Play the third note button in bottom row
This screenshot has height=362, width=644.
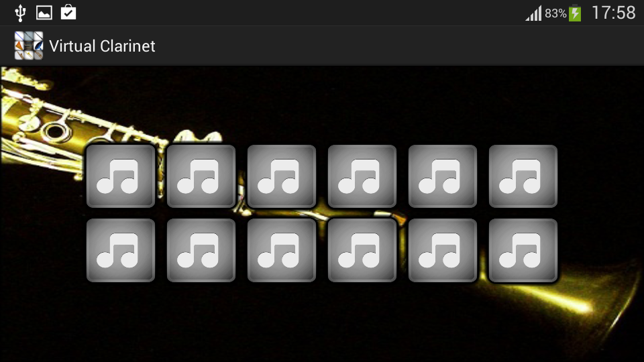282,250
